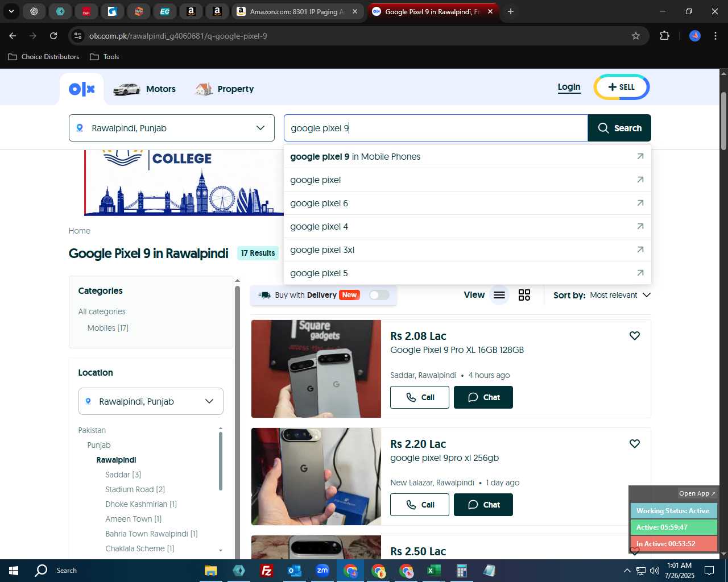Open Outlook from the taskbar
The height and width of the screenshot is (582, 728).
click(x=295, y=571)
